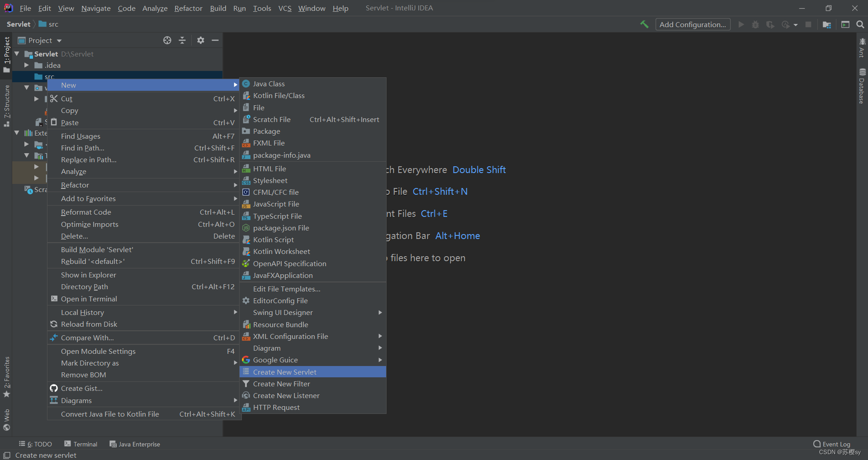Select Resource Bundle in New submenu
The height and width of the screenshot is (460, 868).
(313, 324)
